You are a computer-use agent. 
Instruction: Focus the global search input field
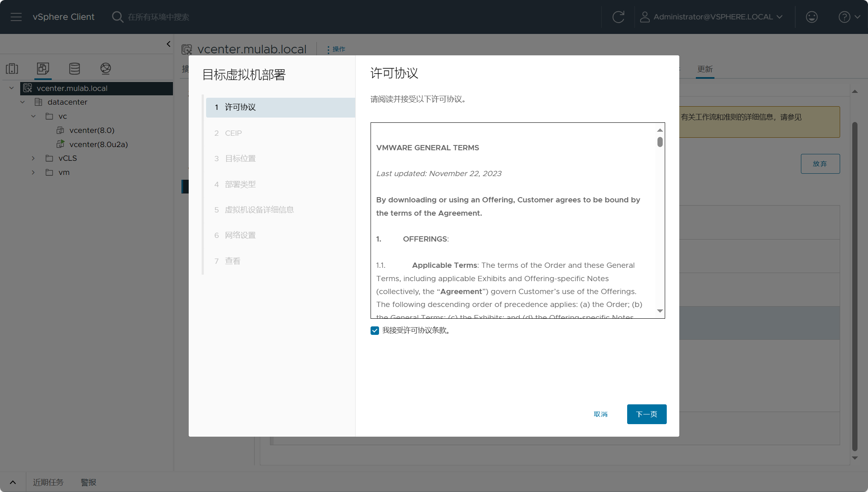pyautogui.click(x=158, y=17)
